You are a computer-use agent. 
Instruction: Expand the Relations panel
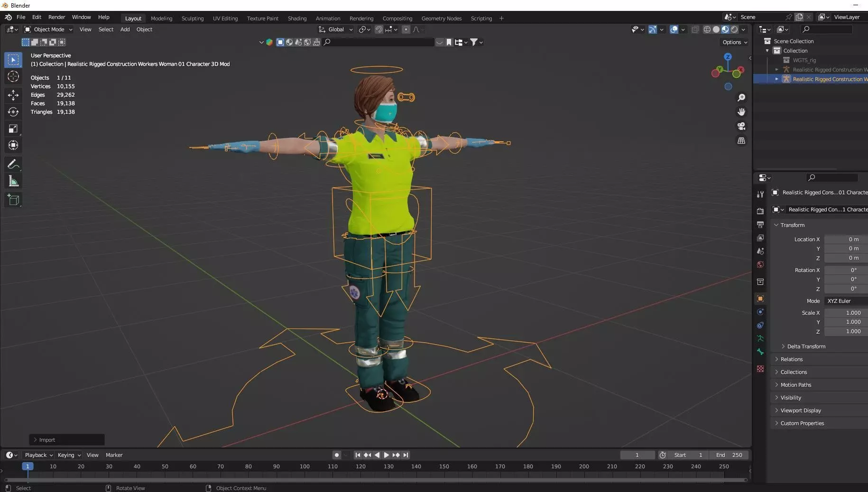[791, 359]
